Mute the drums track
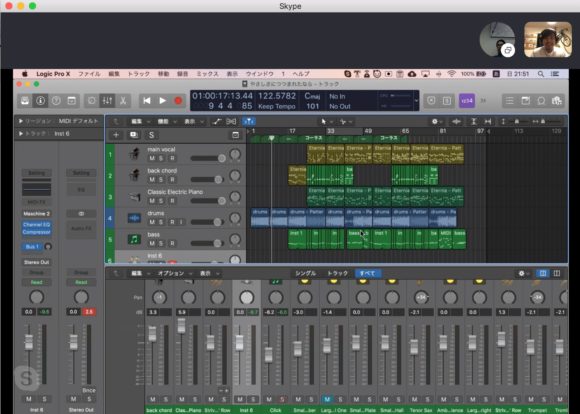 tap(152, 222)
